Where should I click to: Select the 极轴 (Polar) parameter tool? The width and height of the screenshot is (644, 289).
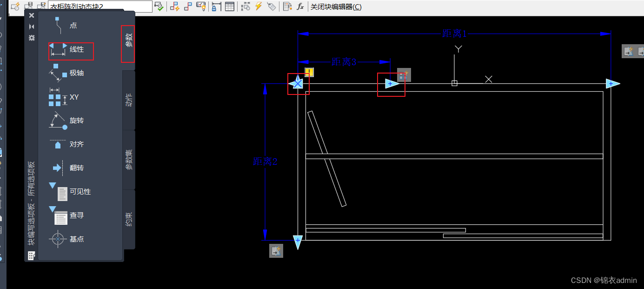[67, 73]
